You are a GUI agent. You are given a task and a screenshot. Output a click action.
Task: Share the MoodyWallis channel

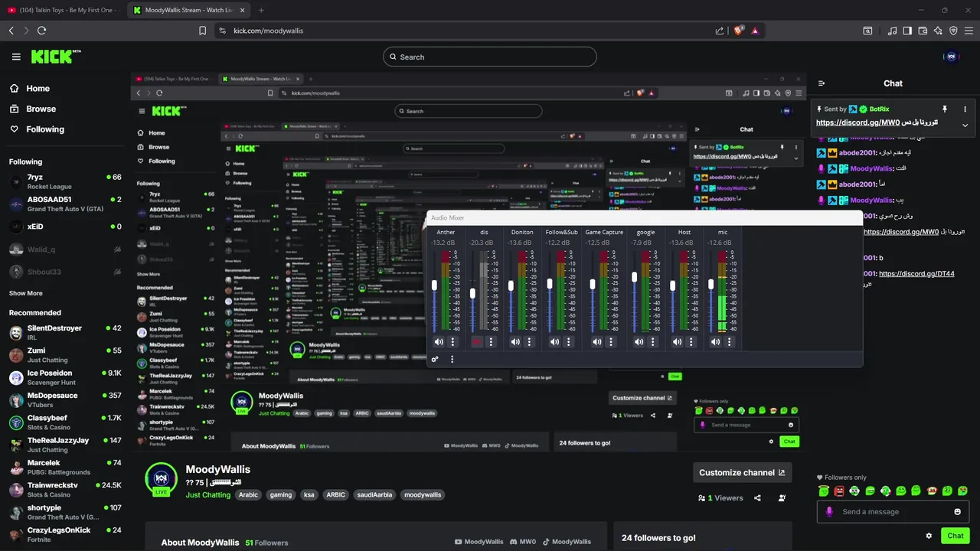(x=757, y=497)
